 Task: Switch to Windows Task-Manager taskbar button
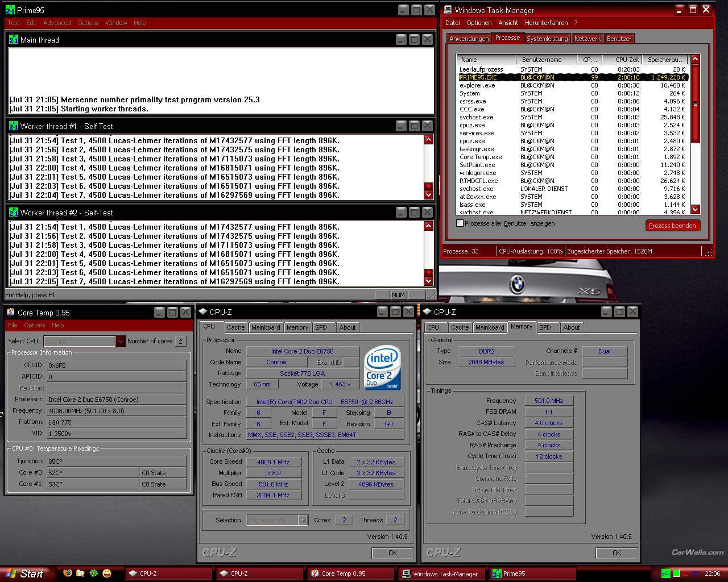(441, 573)
